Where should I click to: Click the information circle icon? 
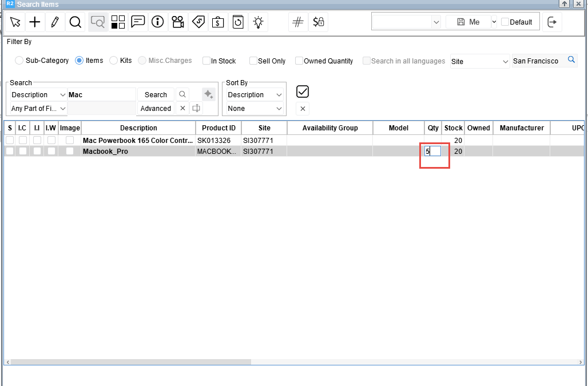coord(158,22)
